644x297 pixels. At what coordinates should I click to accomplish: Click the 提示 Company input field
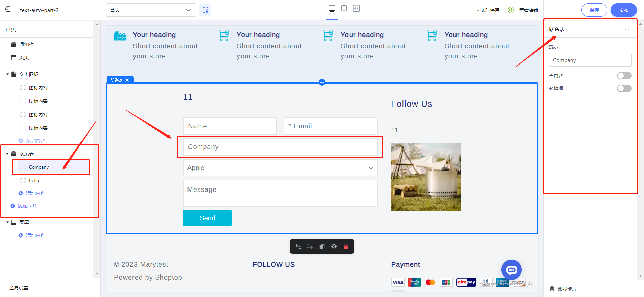click(x=590, y=60)
